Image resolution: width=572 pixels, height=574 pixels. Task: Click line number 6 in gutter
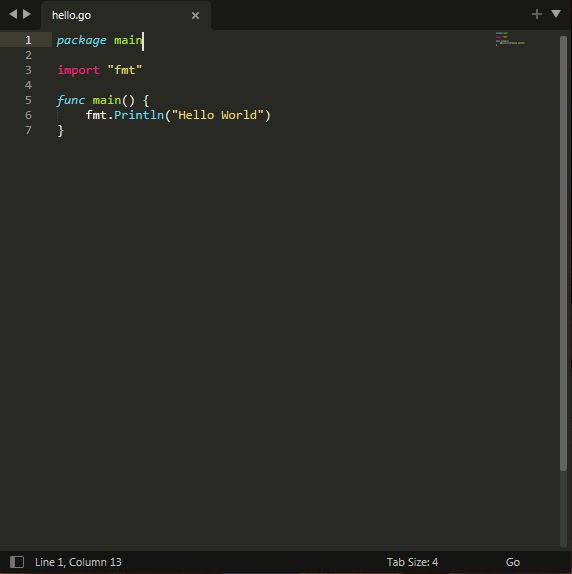[x=28, y=115]
